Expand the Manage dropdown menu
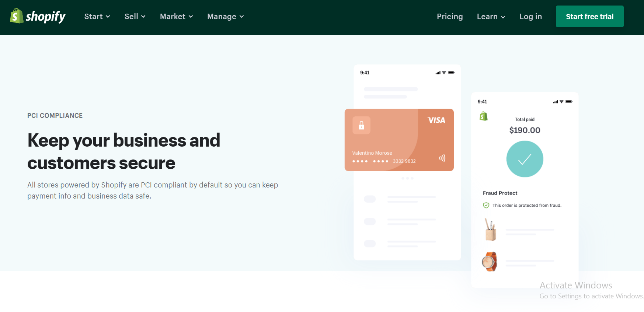The image size is (644, 312). [x=226, y=17]
